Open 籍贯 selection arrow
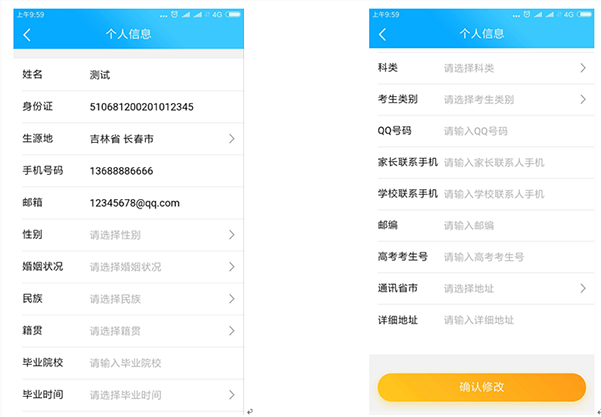This screenshot has height=417, width=601. 232,331
